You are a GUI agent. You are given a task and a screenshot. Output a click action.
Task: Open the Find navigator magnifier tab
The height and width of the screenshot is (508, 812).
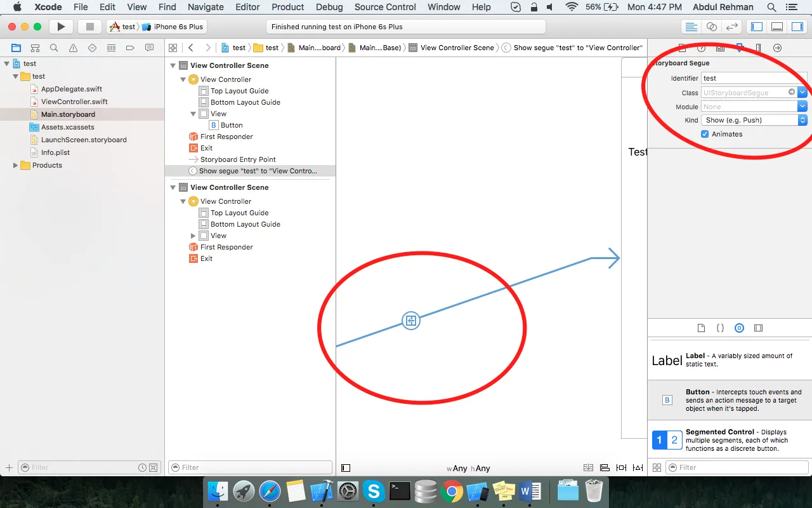pyautogui.click(x=54, y=48)
